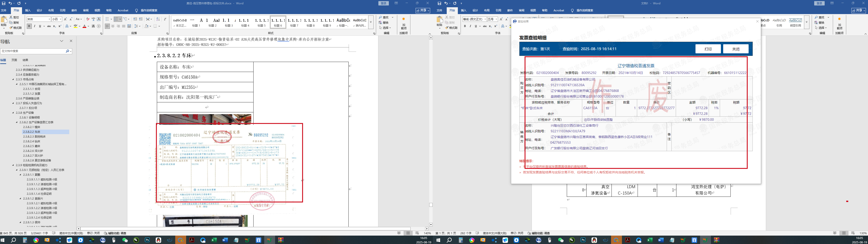
Task: Right-align text in 投标文件 Word window
Action: 118,26
